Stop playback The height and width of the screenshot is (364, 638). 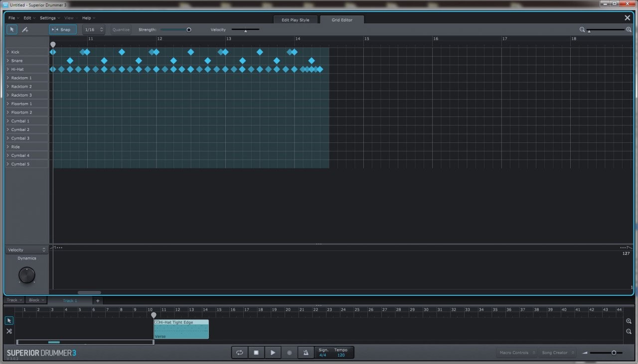(256, 353)
